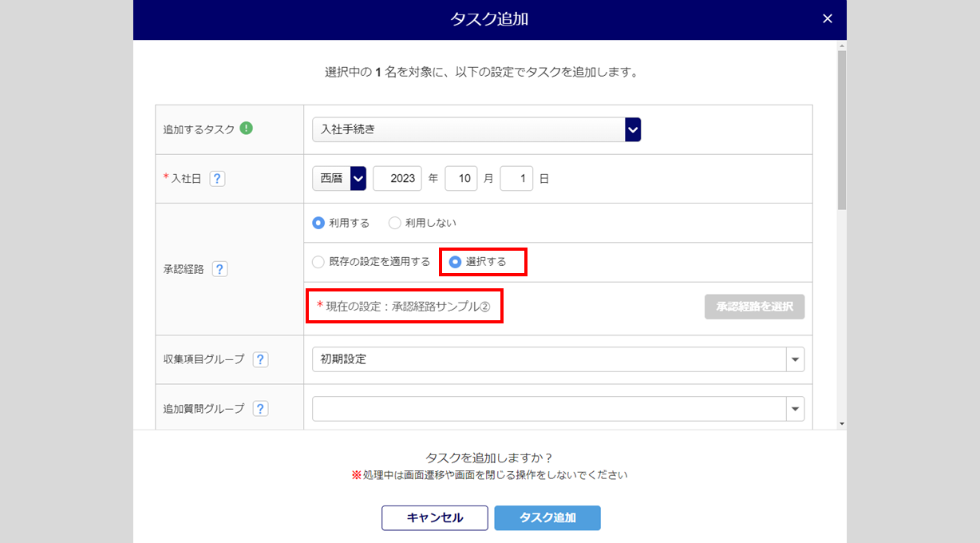The width and height of the screenshot is (980, 543).
Task: Click the scrollbar down arrow
Action: click(841, 424)
